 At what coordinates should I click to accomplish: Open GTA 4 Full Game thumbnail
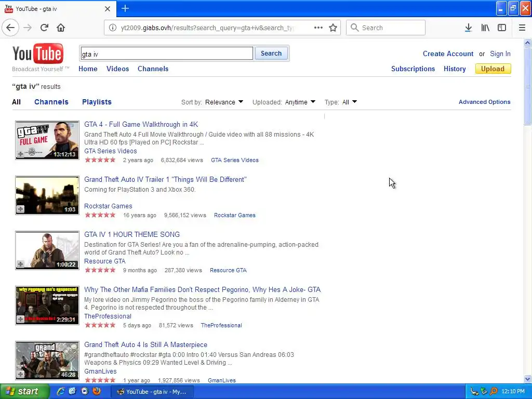(47, 140)
